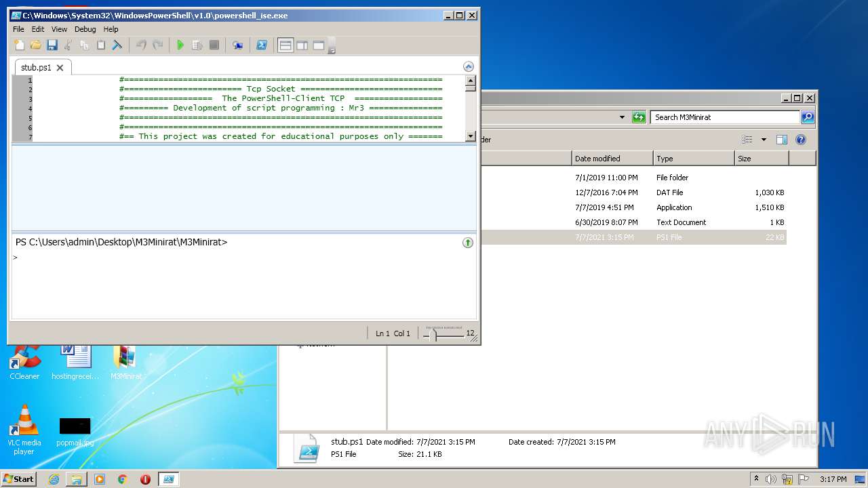Clear the output pane icon
This screenshot has width=868, height=488.
(117, 45)
